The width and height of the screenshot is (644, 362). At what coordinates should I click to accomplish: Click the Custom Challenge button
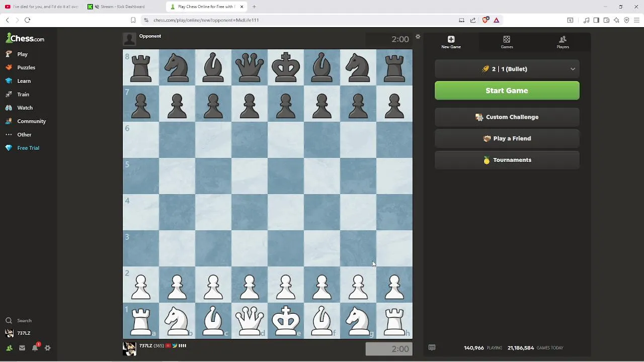click(x=507, y=117)
